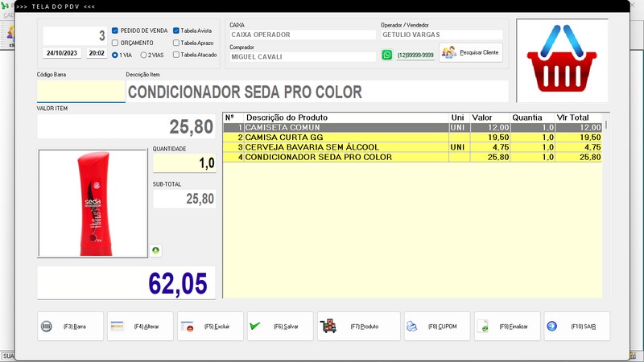This screenshot has height=362, width=644.
Task: Click the blue arrow icon on F10 SAIR
Action: pyautogui.click(x=552, y=326)
